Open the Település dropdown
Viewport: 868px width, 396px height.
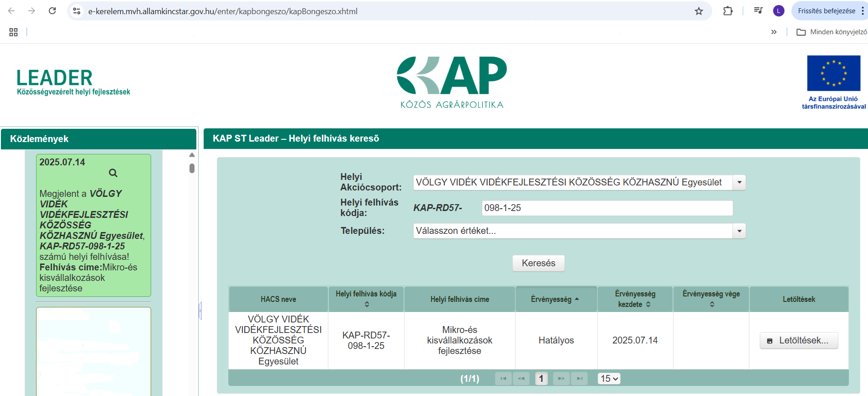click(x=579, y=231)
